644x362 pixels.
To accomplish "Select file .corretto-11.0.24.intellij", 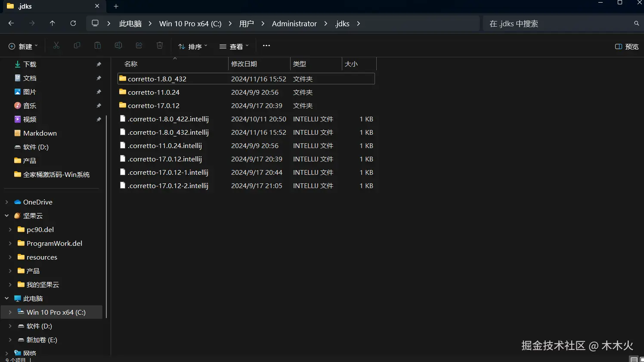I will pyautogui.click(x=246, y=145).
